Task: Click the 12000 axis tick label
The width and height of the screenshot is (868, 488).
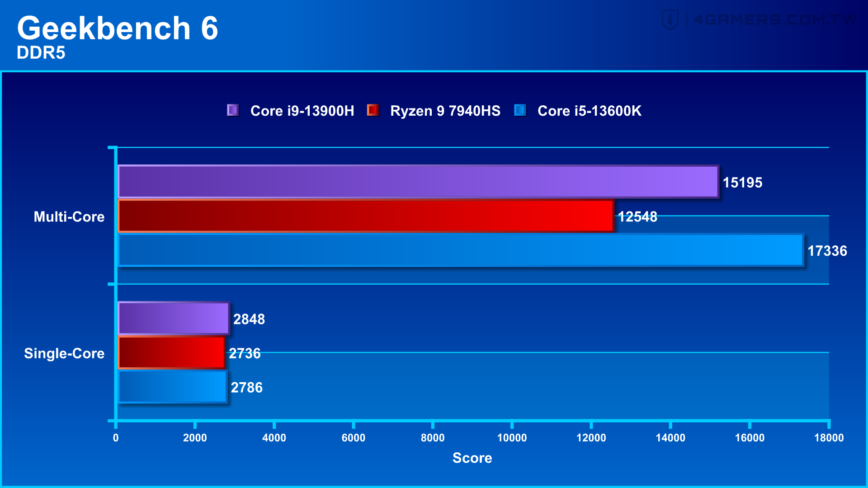Action: 591,438
